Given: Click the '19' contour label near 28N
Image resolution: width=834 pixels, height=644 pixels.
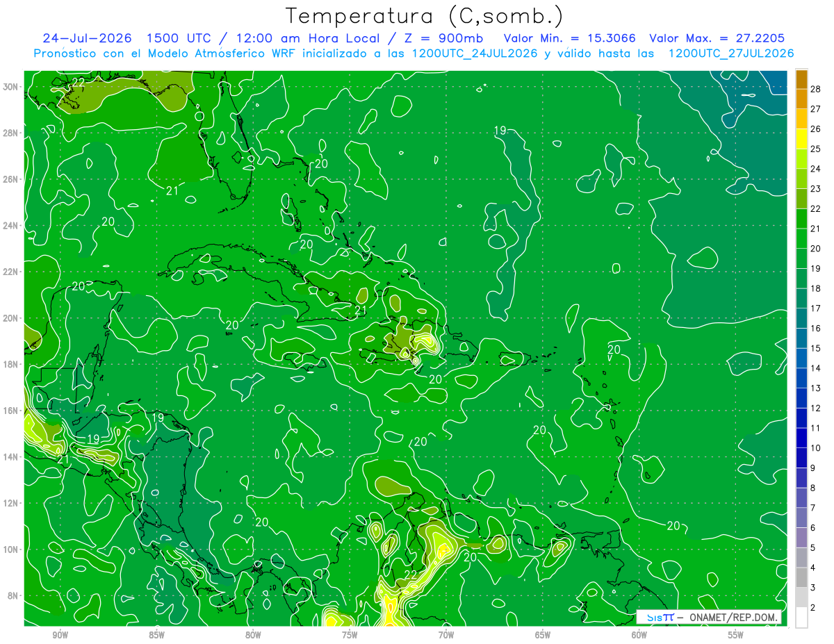Looking at the screenshot, I should tap(500, 131).
